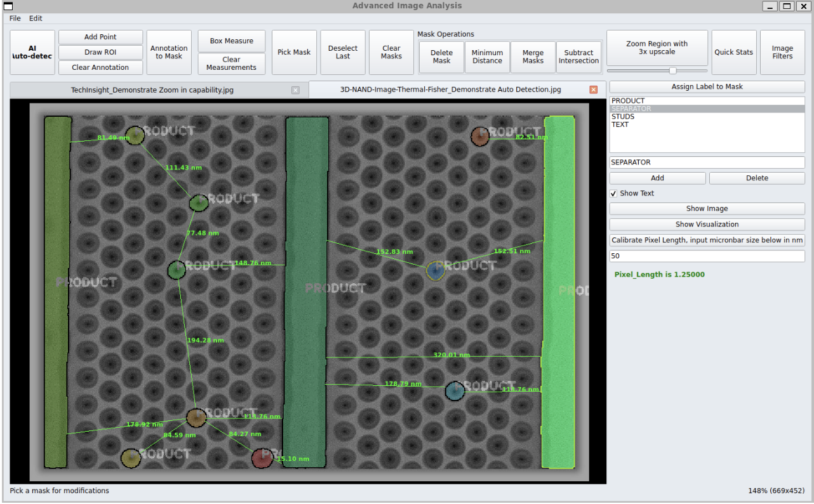The image size is (814, 504).
Task: Click the Delete label button
Action: tap(757, 178)
